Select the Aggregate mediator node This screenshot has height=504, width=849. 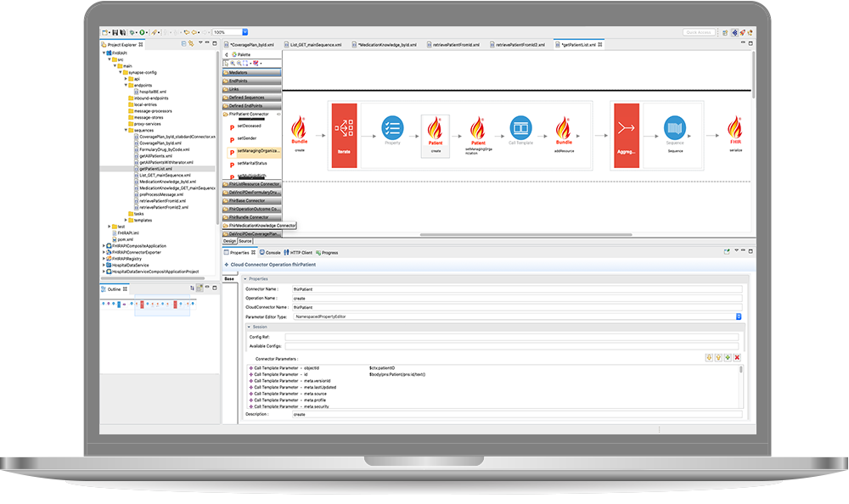(x=626, y=136)
